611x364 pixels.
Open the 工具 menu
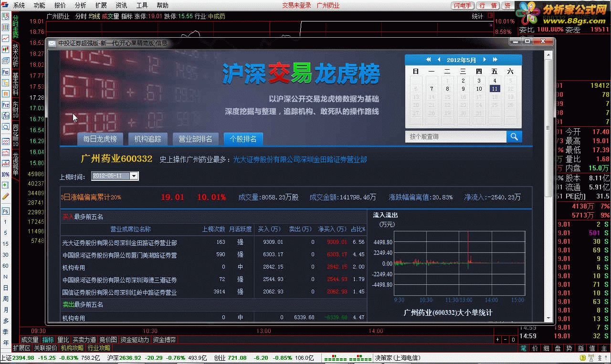[142, 5]
